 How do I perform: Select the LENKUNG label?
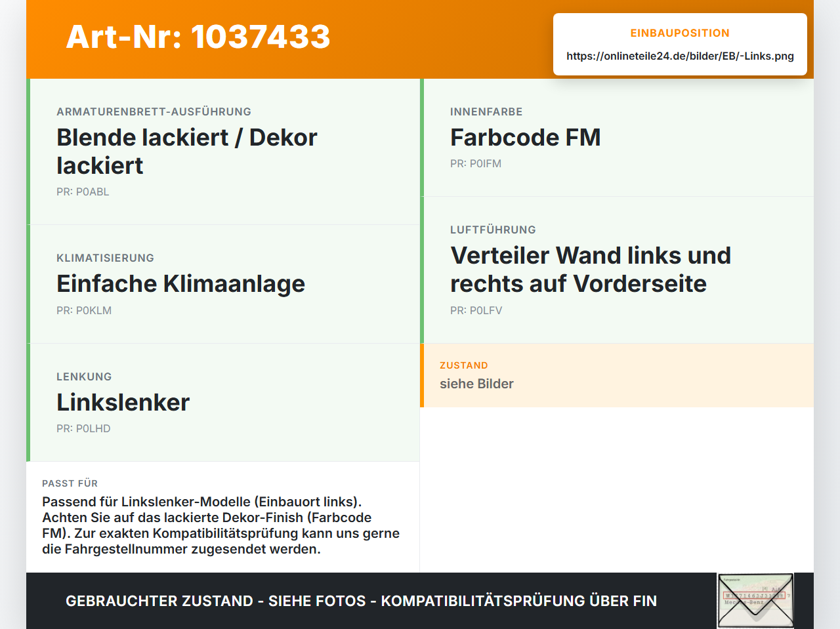coord(84,376)
